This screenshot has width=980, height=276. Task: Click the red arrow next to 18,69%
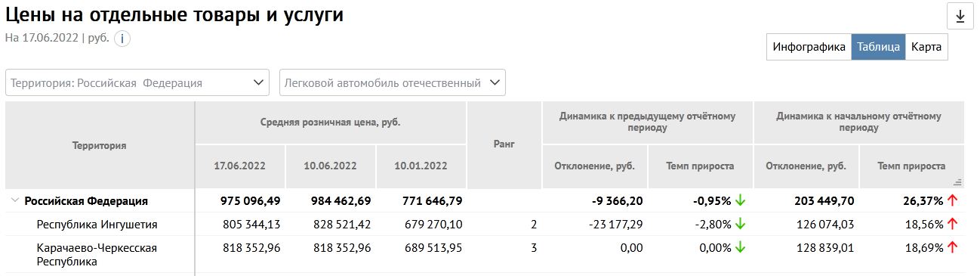coord(952,247)
